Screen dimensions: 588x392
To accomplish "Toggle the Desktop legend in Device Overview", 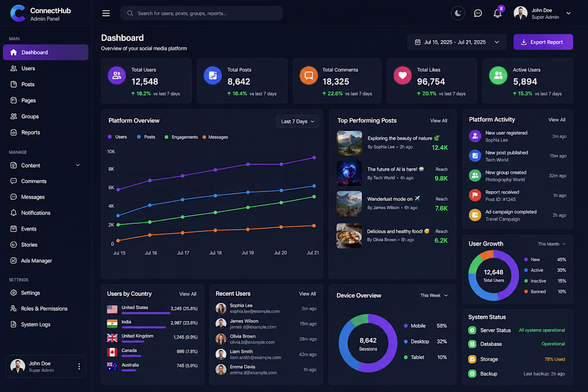I will pos(416,342).
